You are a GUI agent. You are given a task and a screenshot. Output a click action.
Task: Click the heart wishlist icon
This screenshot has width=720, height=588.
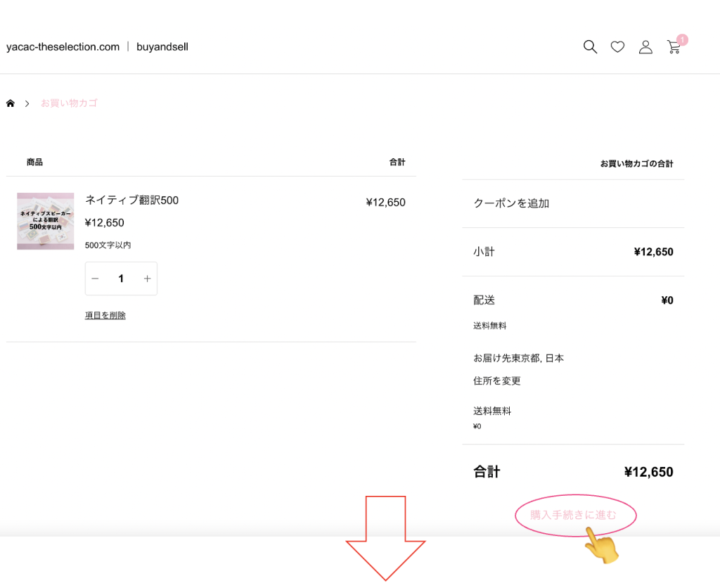coord(617,47)
